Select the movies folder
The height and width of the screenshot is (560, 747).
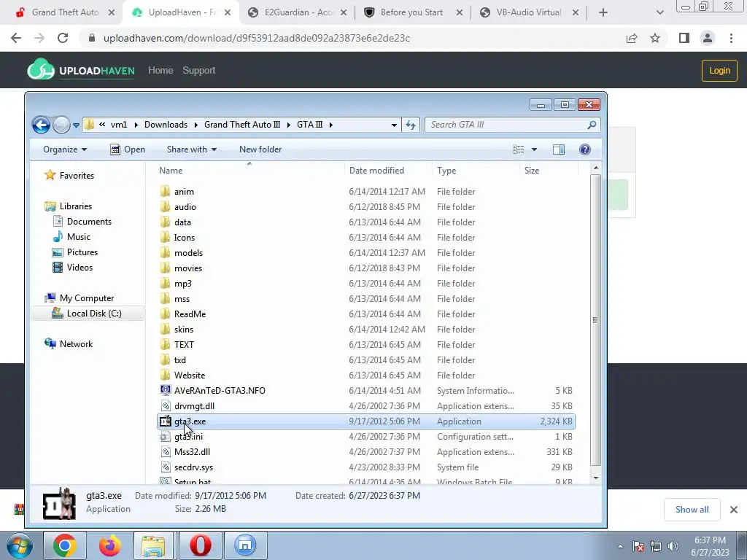tap(366, 268)
